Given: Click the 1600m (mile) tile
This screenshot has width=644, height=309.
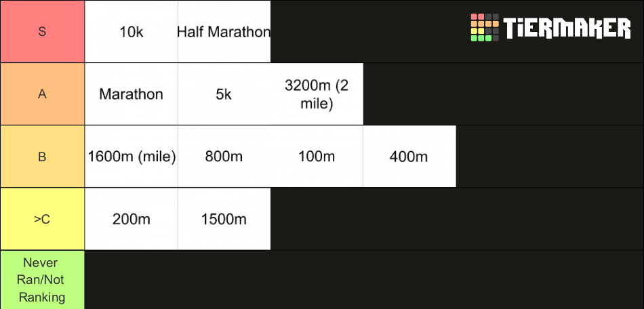Looking at the screenshot, I should click(x=132, y=157).
